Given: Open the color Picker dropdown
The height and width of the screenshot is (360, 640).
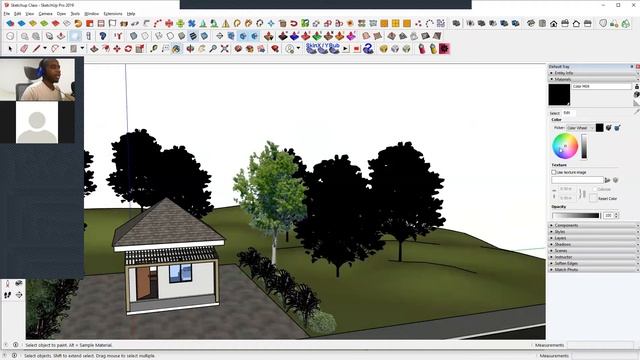Looking at the screenshot, I should tap(580, 128).
